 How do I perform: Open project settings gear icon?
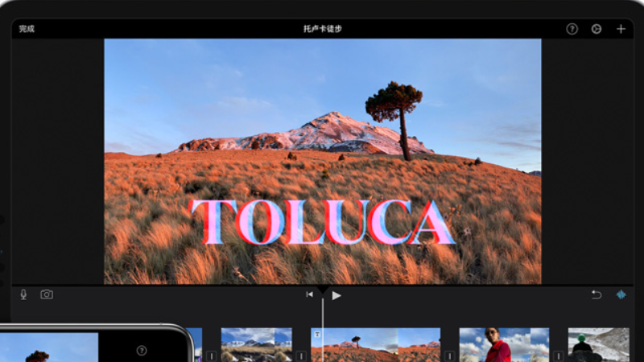pyautogui.click(x=596, y=29)
